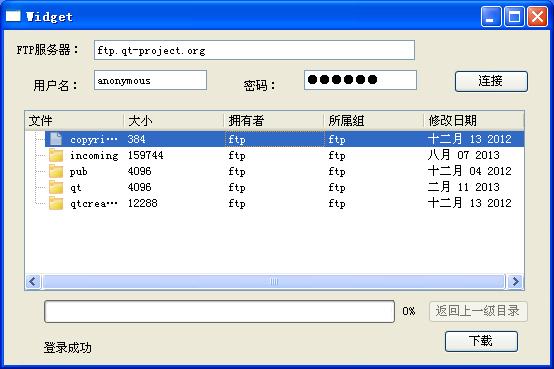Click the 连接 connect button
This screenshot has width=554, height=369.
(x=491, y=81)
